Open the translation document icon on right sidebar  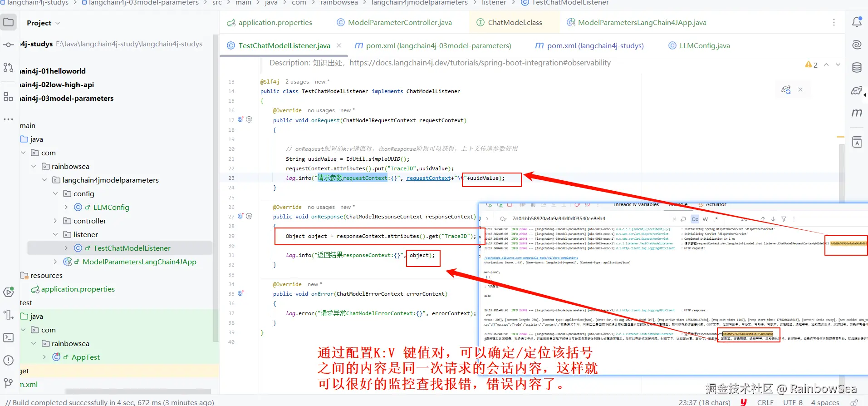857,142
